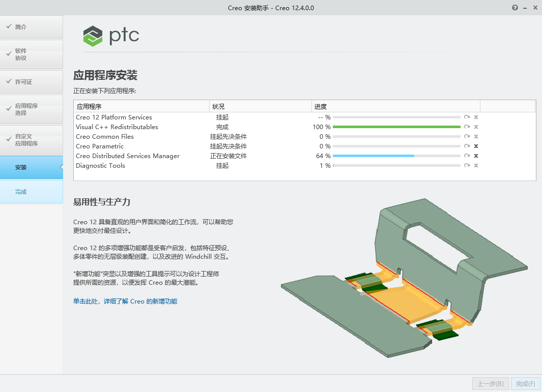Retry Visual C++ Redistributables install

pos(467,127)
